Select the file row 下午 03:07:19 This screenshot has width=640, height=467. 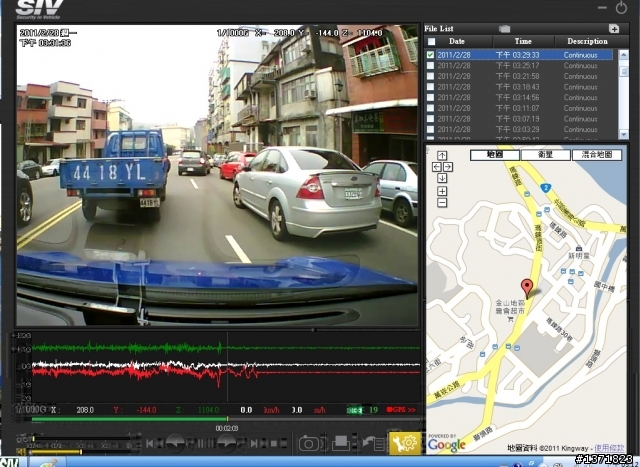524,119
